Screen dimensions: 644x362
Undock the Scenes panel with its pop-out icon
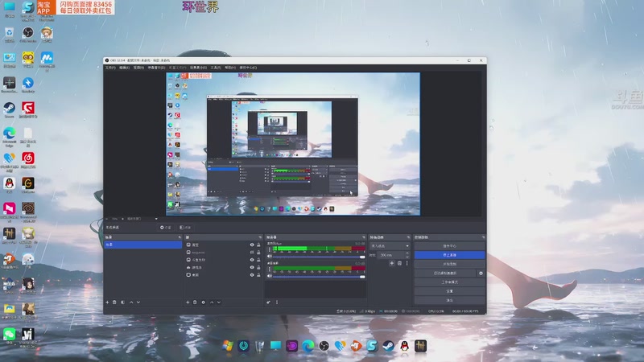180,237
